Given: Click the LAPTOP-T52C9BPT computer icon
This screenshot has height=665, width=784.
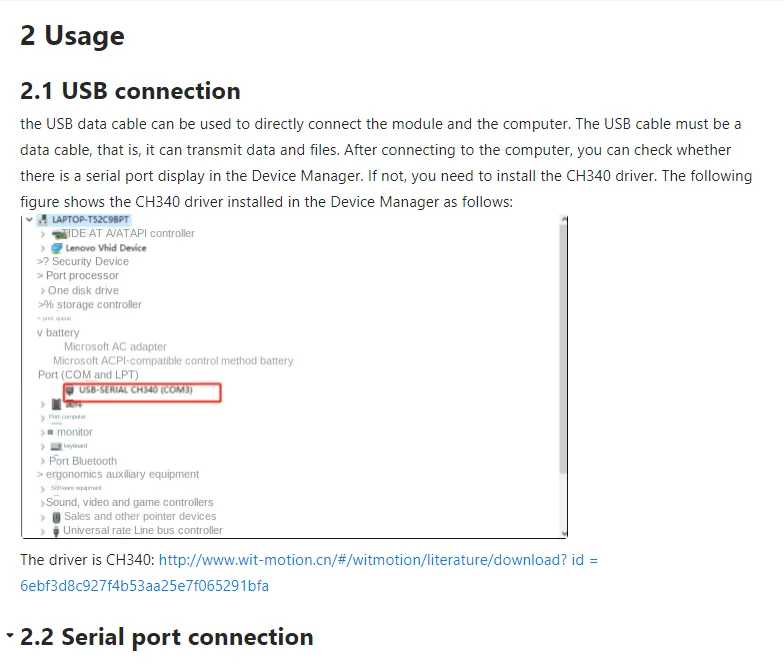Looking at the screenshot, I should [x=43, y=220].
